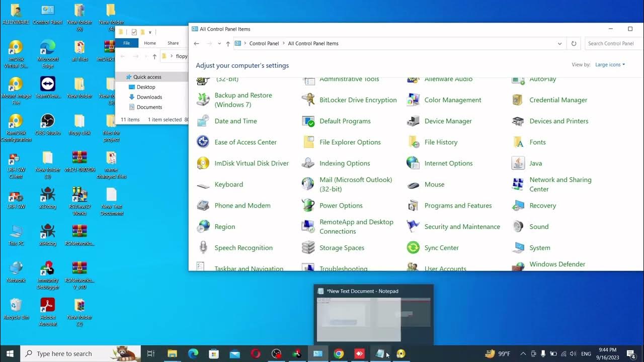Open recent locations dropdown in Control Panel
This screenshot has height=362, width=644.
pos(219,44)
